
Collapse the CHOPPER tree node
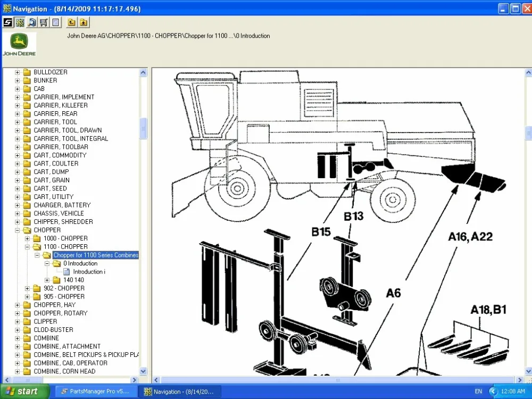(18, 230)
